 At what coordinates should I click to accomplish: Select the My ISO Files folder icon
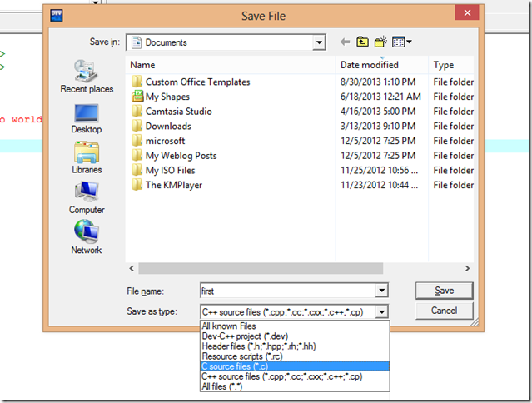click(x=137, y=170)
